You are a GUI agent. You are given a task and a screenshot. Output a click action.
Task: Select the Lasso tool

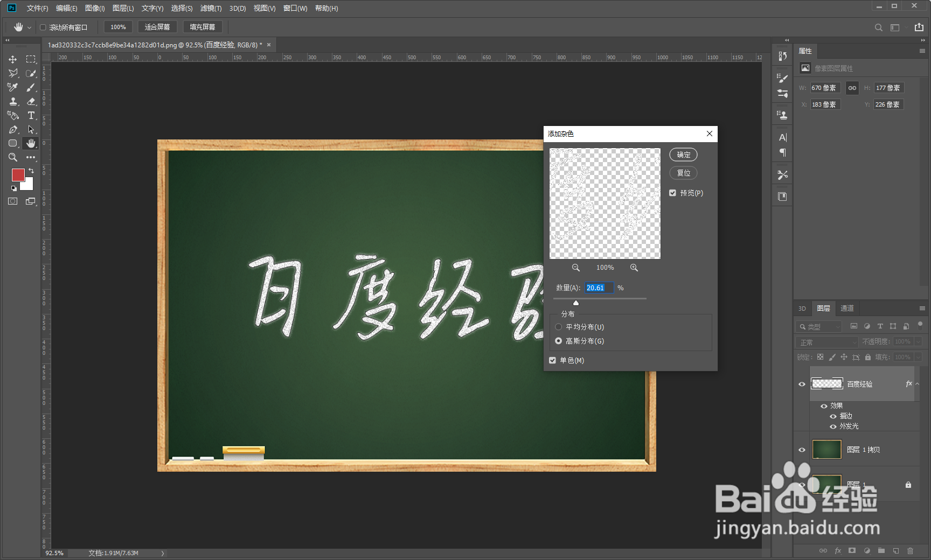coord(12,73)
